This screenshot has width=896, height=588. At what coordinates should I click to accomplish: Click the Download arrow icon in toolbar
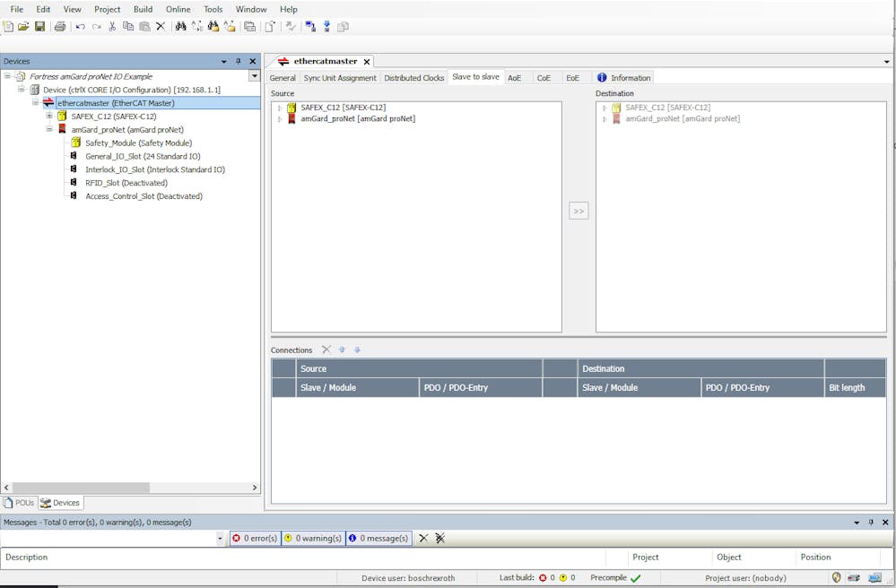(326, 26)
